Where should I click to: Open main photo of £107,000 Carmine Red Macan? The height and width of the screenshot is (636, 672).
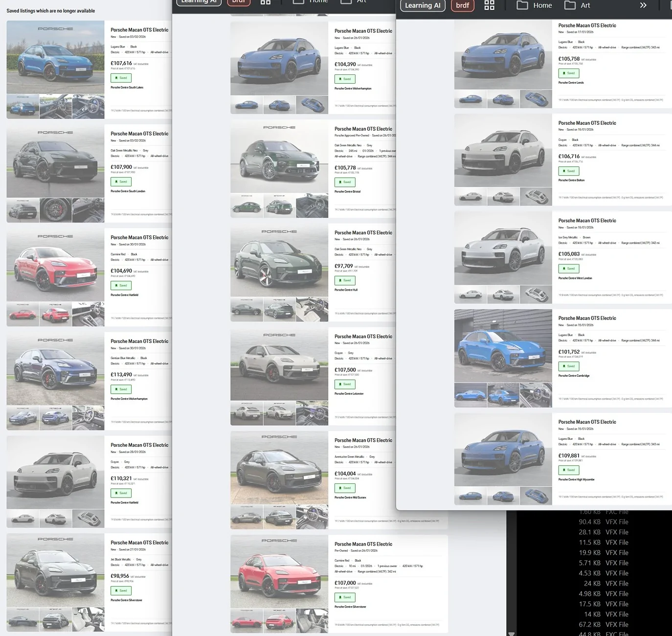279,571
